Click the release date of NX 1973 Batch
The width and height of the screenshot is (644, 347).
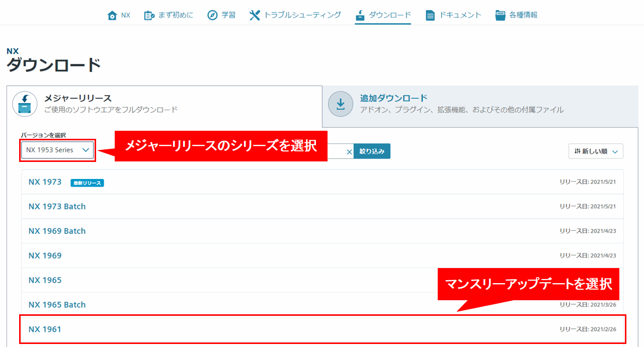588,207
